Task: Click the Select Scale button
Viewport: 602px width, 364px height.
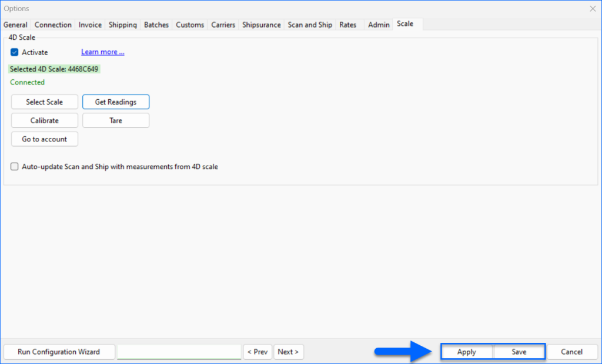Action: [44, 102]
